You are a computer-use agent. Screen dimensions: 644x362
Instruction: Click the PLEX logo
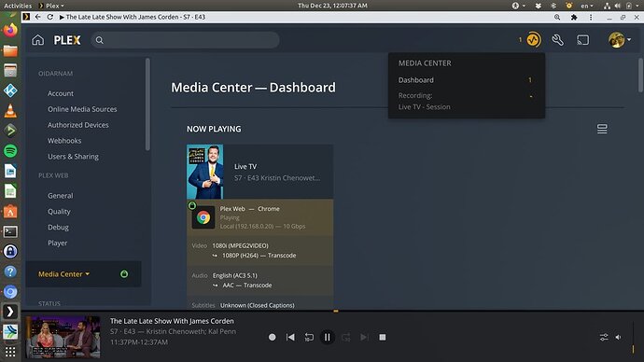pyautogui.click(x=67, y=40)
